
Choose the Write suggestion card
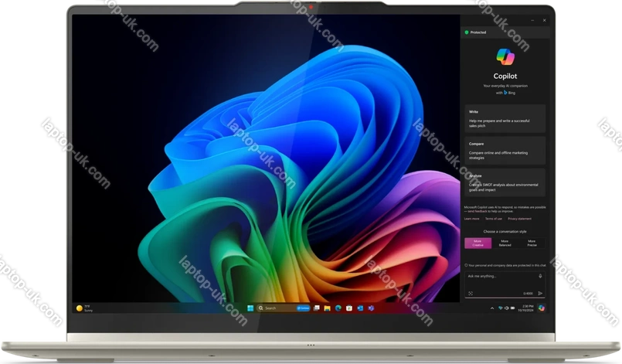coord(505,117)
